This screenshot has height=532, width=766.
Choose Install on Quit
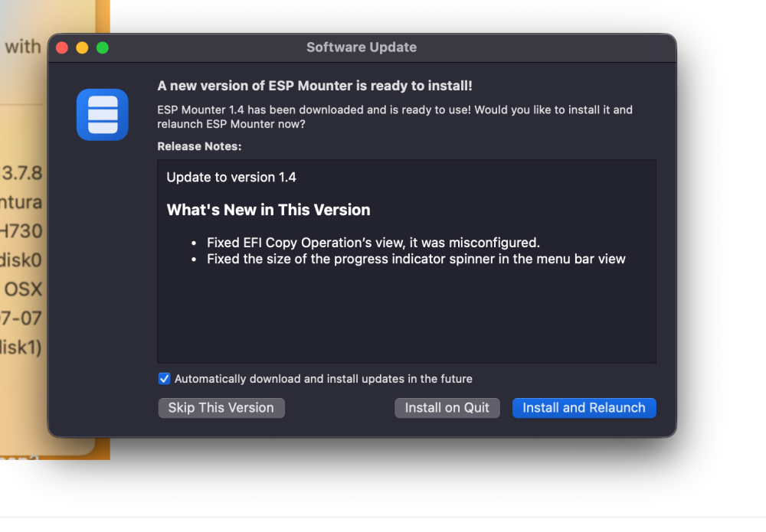[447, 408]
